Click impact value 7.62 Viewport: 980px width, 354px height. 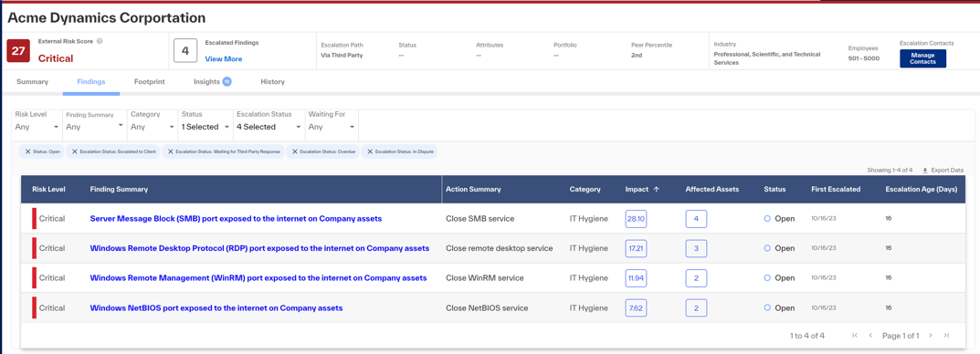637,307
